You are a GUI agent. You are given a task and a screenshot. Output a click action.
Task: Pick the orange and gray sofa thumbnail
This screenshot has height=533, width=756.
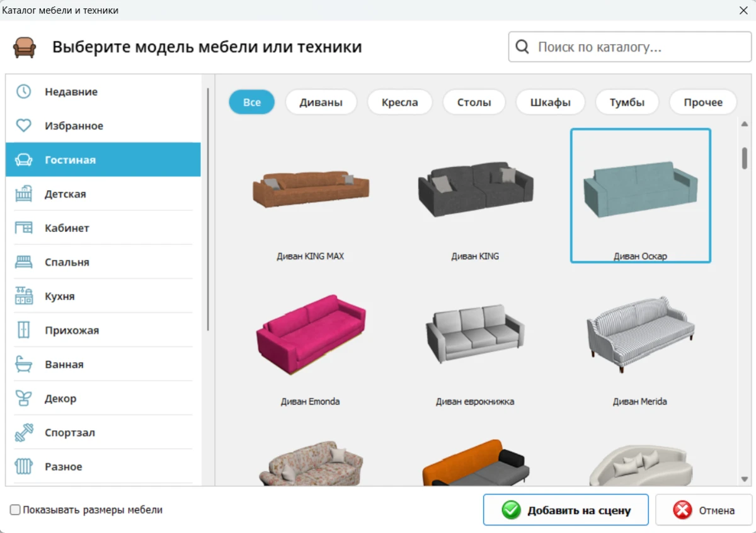[x=475, y=463]
